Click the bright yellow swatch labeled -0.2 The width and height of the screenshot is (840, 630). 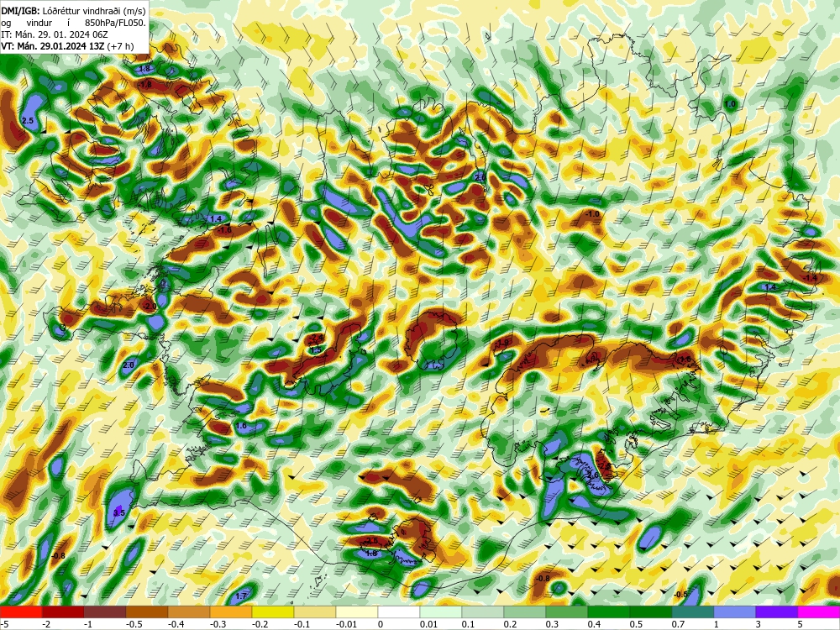point(273,612)
